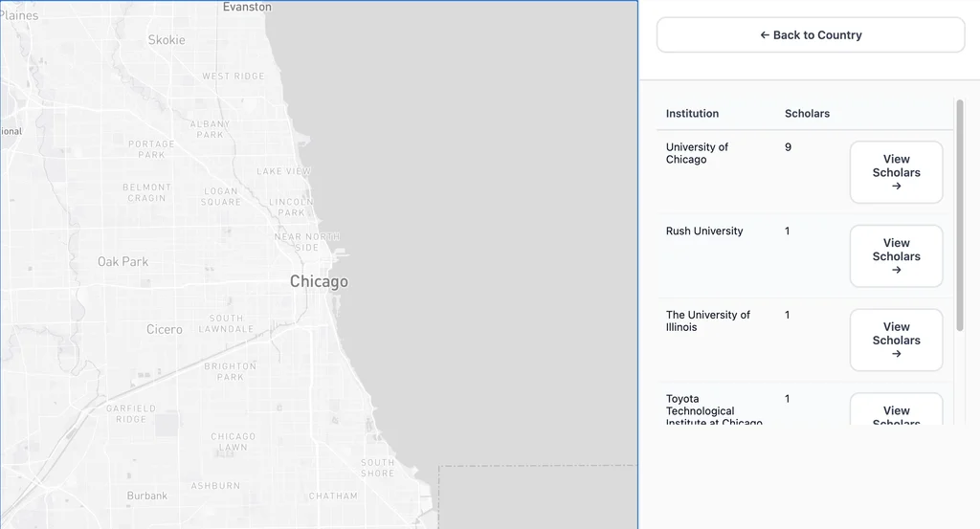View Scholars for The University of Illinois

pos(896,340)
